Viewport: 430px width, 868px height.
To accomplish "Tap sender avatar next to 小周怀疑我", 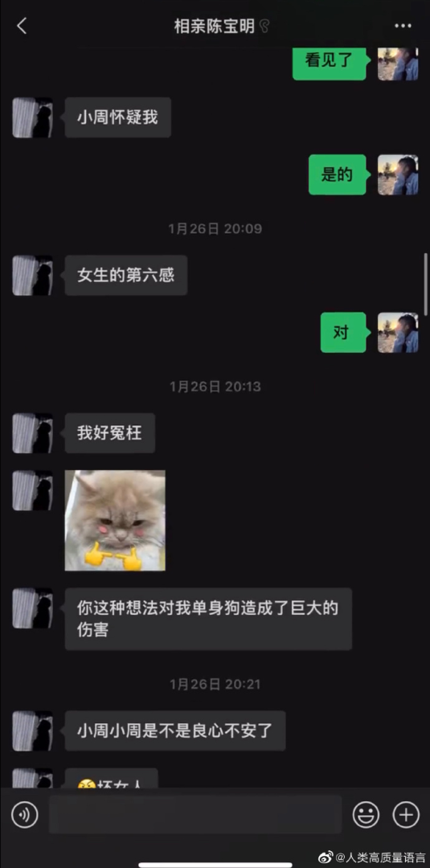I will click(x=33, y=117).
